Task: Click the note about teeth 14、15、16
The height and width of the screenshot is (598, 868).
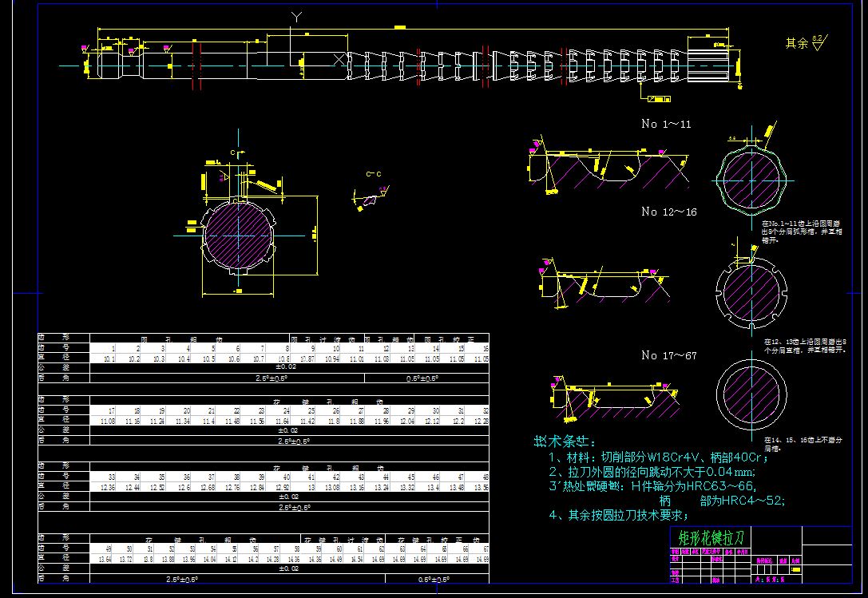Action: click(803, 444)
